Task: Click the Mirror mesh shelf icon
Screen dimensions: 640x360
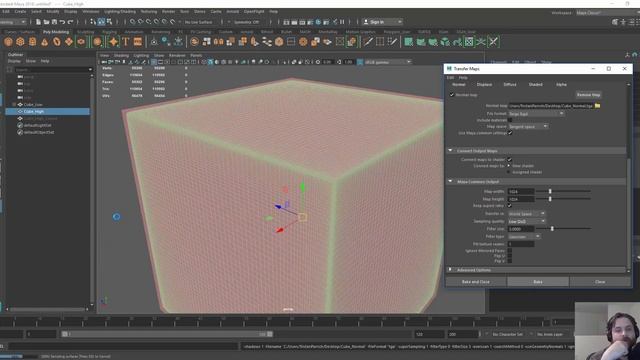Action: (x=218, y=42)
